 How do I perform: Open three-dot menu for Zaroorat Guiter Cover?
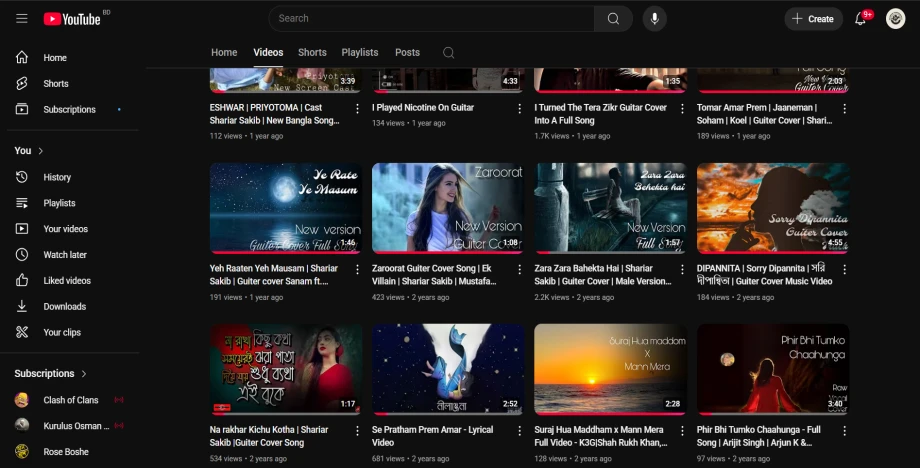520,269
